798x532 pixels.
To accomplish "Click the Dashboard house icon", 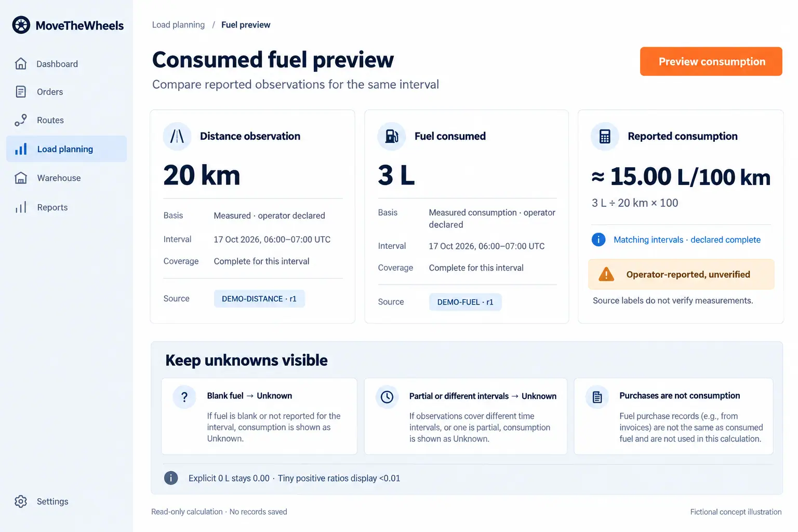I will 21,64.
